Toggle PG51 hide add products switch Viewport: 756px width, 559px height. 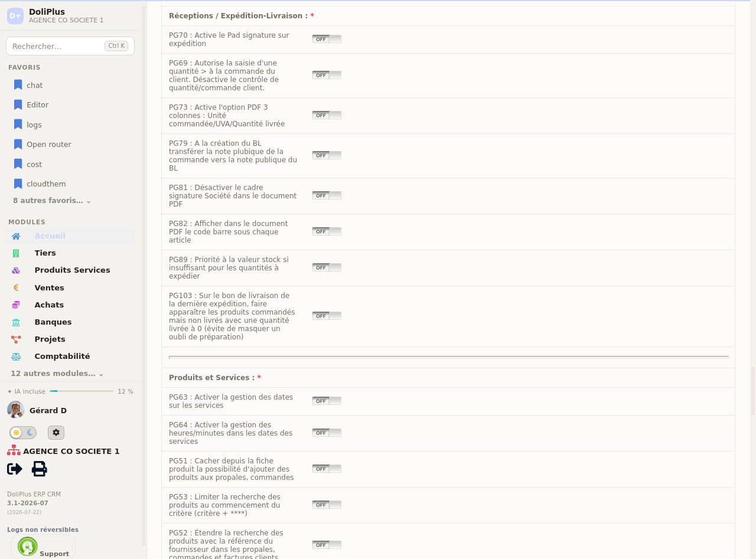[327, 469]
